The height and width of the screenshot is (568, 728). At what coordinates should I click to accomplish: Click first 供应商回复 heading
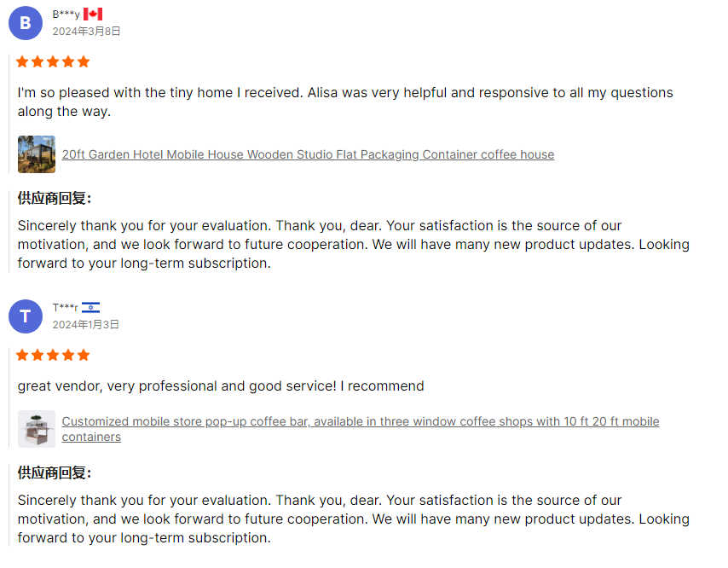click(55, 199)
